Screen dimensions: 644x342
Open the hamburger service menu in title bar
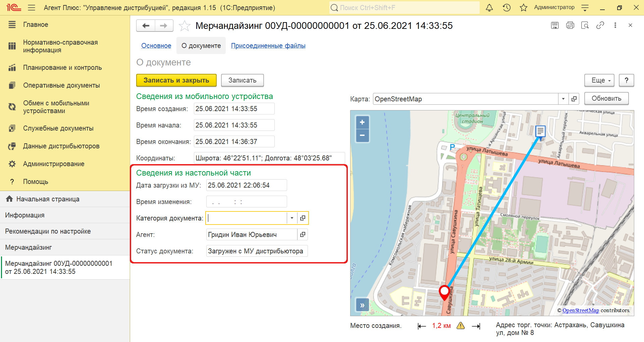(x=32, y=7)
